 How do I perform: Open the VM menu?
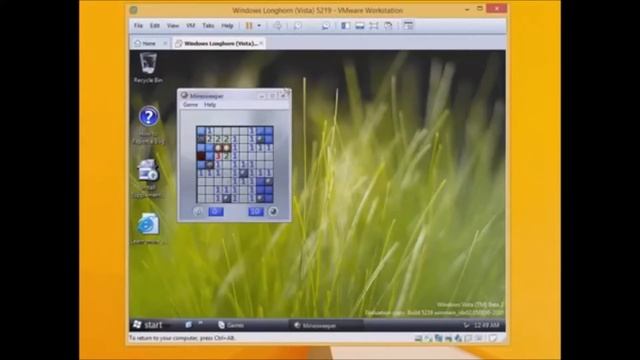click(x=191, y=26)
